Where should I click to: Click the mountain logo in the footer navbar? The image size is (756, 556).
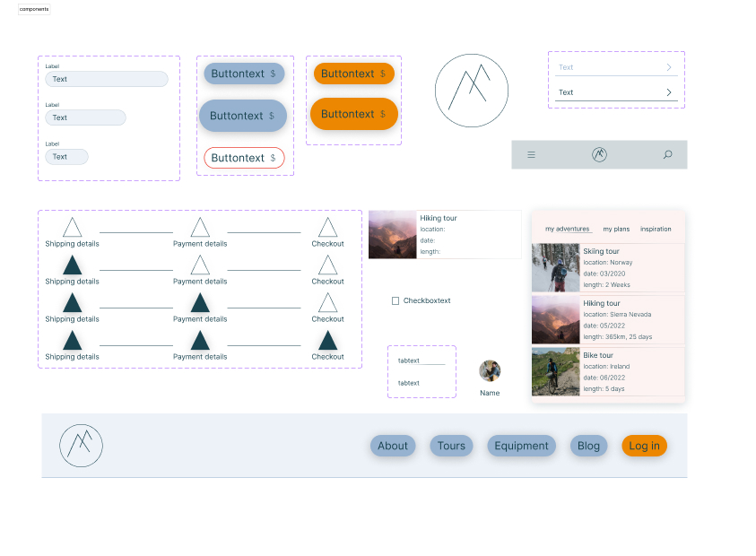(x=82, y=446)
